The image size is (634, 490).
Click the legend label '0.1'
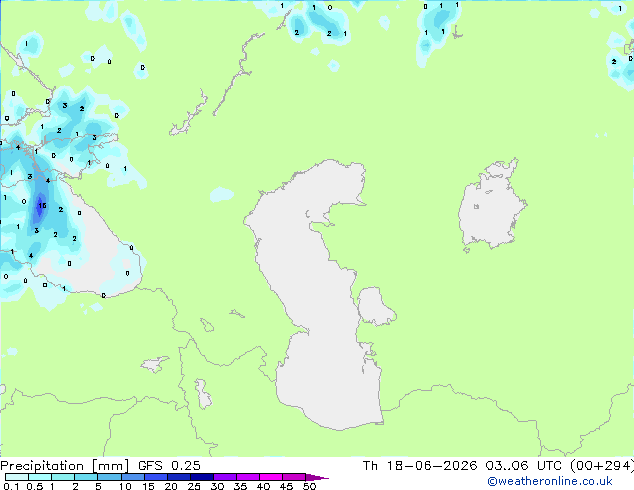coord(11,486)
